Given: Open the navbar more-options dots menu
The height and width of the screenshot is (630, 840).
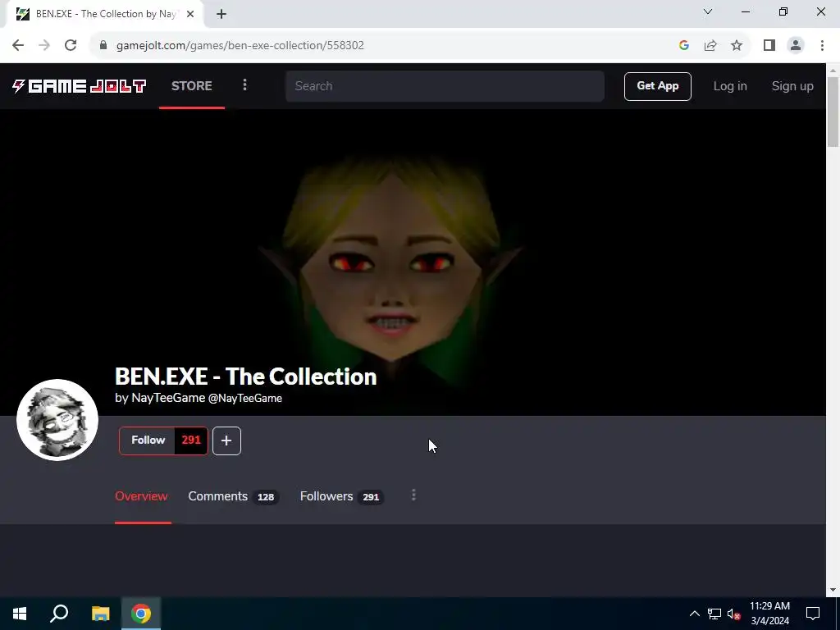Looking at the screenshot, I should click(244, 85).
